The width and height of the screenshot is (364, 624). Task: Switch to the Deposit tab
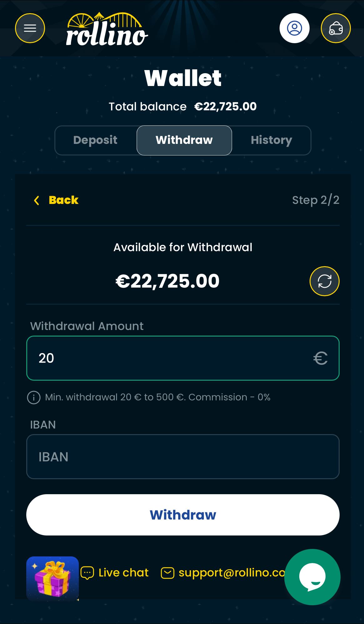(95, 140)
